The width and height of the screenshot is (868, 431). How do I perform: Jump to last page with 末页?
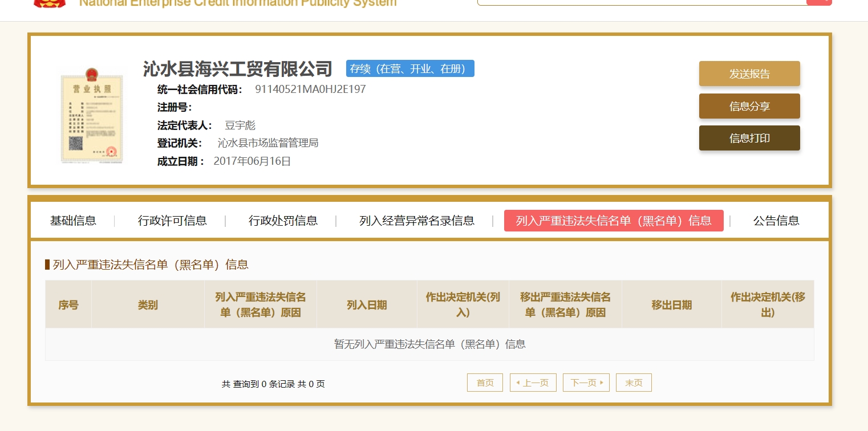pos(634,383)
